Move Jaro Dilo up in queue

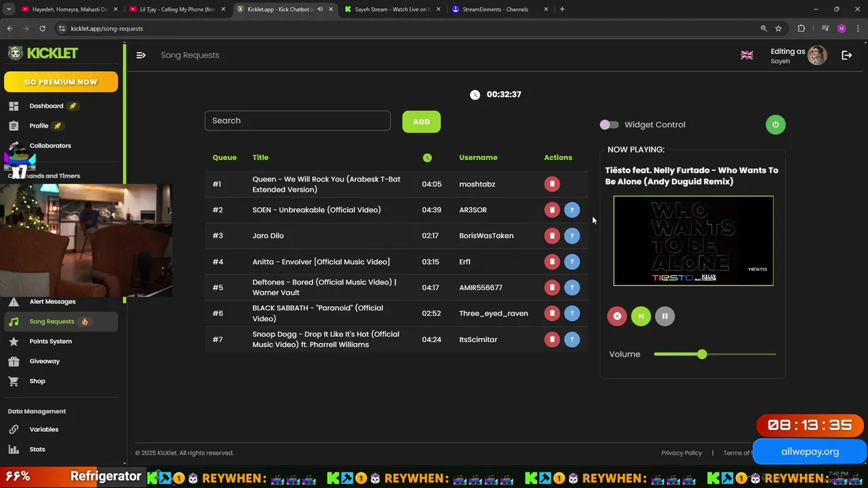coord(572,236)
